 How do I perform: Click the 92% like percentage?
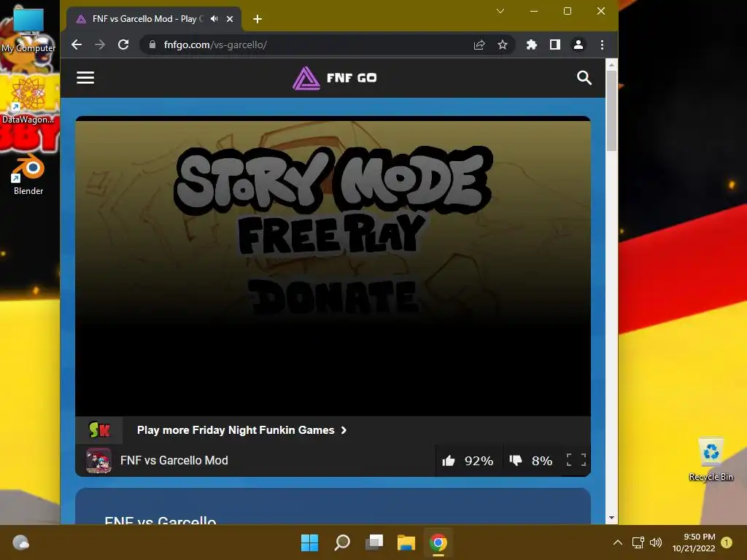[479, 461]
